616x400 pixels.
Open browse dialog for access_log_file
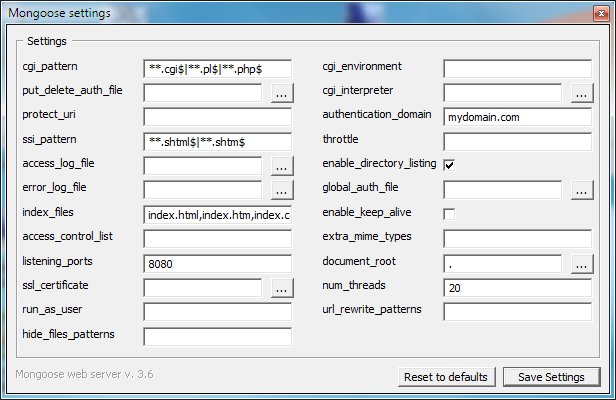click(282, 165)
